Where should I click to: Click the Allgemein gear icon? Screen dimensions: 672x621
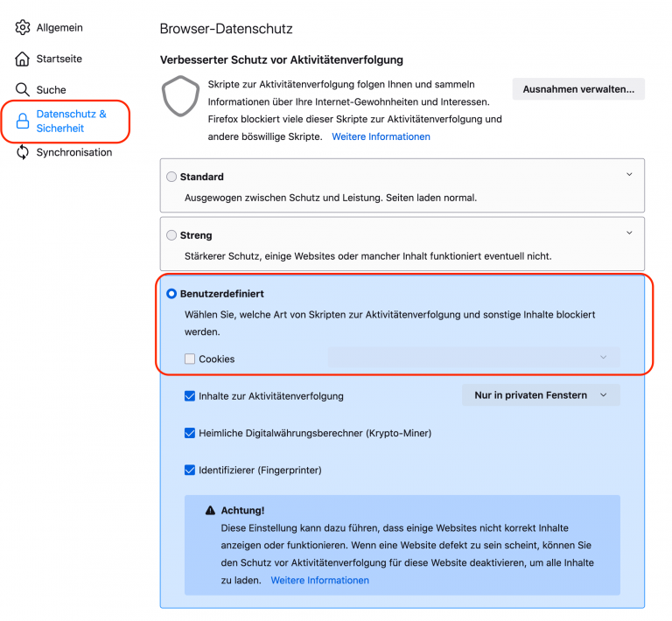23,28
